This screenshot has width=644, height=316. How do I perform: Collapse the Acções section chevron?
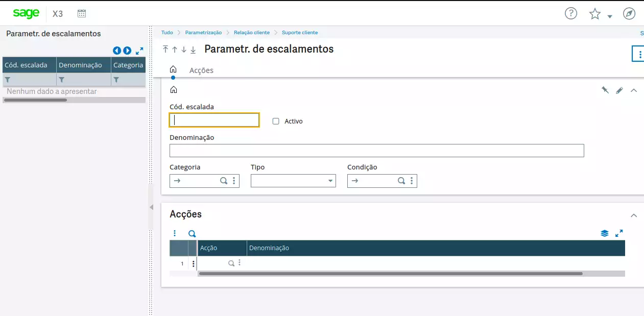(x=634, y=215)
